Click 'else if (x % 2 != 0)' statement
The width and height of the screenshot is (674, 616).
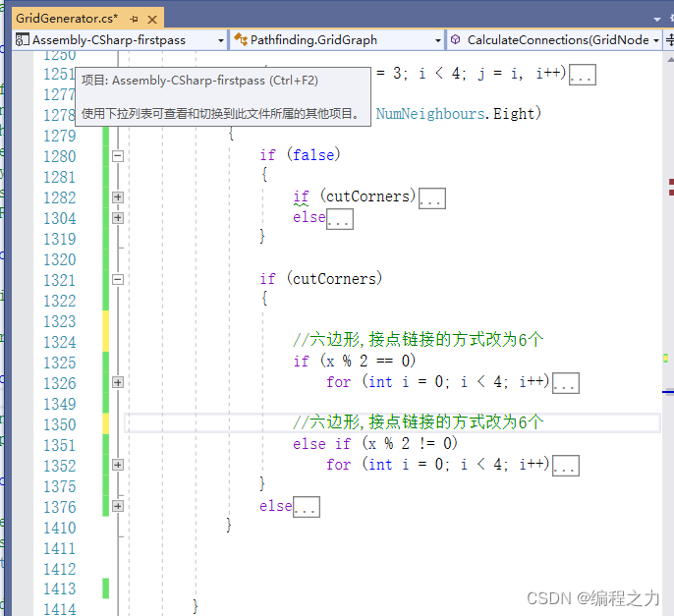point(375,443)
